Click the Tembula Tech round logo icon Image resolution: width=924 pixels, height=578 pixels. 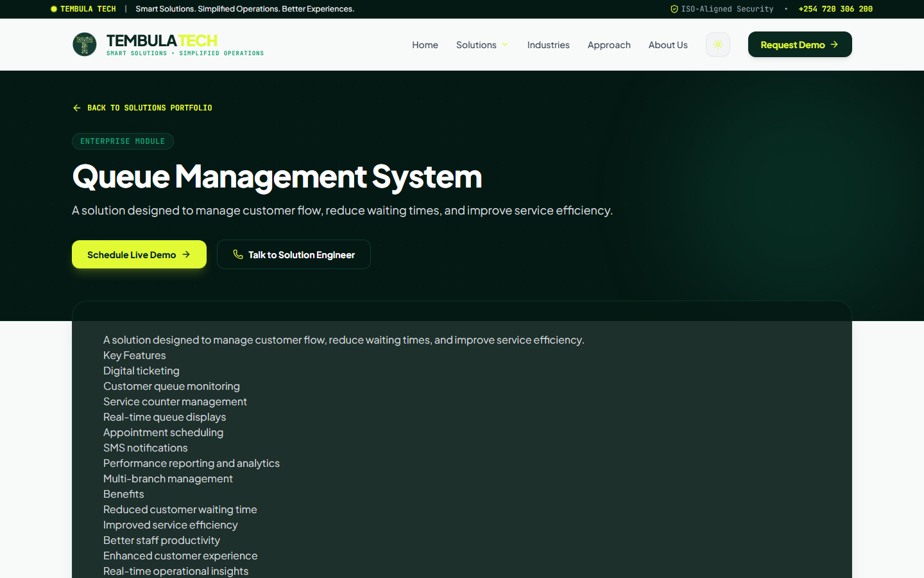click(x=85, y=44)
